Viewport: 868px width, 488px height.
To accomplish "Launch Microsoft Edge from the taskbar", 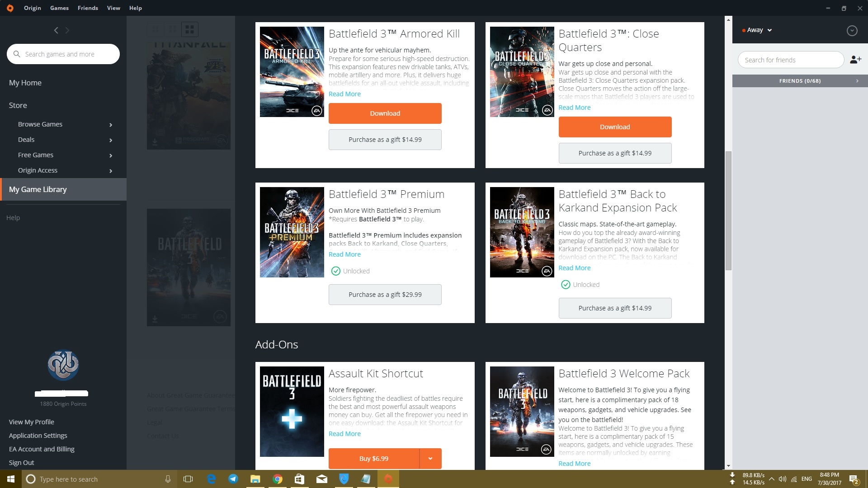I will click(211, 479).
